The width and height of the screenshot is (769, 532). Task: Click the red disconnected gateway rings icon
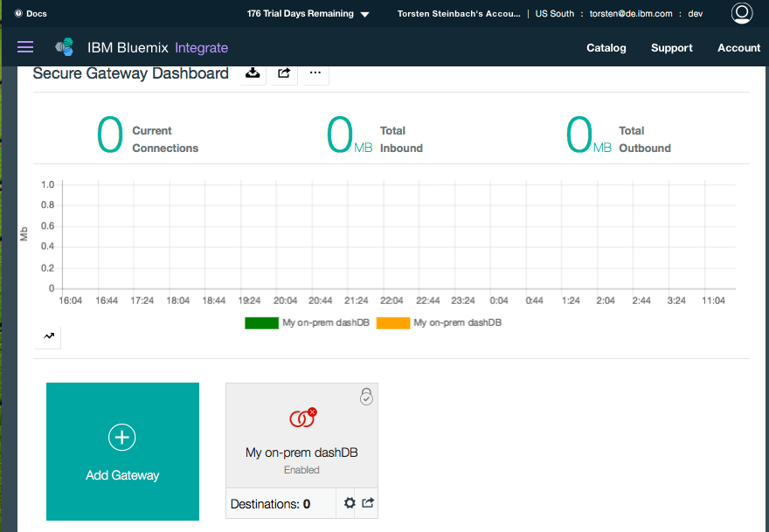(302, 418)
